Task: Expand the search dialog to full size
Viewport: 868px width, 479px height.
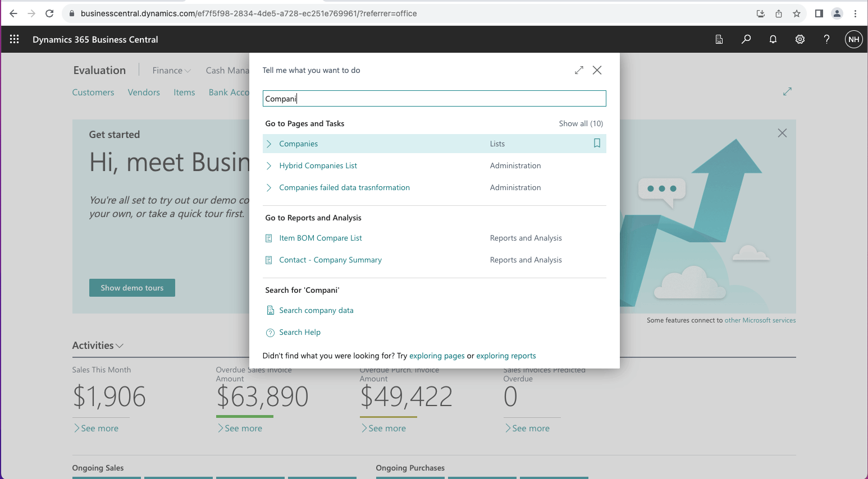Action: (579, 70)
